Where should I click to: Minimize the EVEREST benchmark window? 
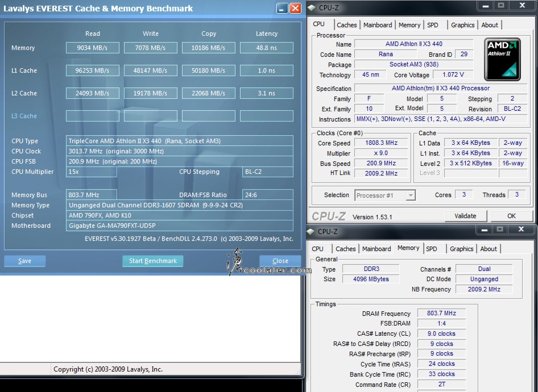[x=282, y=8]
